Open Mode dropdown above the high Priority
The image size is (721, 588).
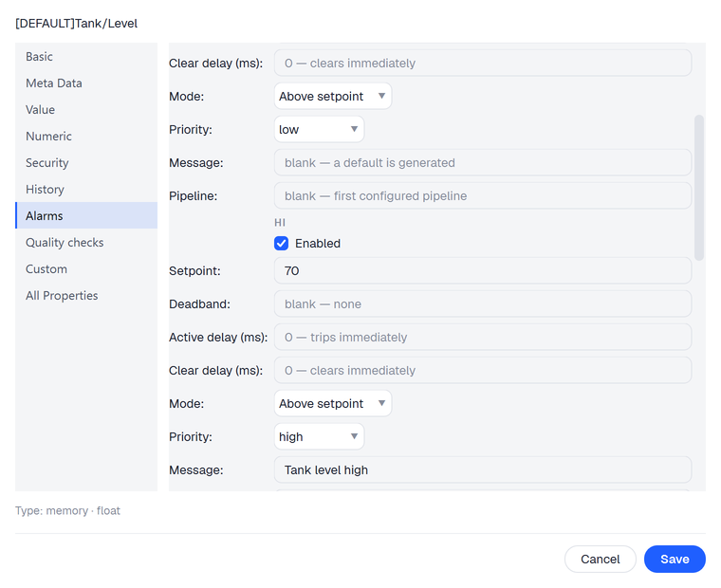click(332, 403)
